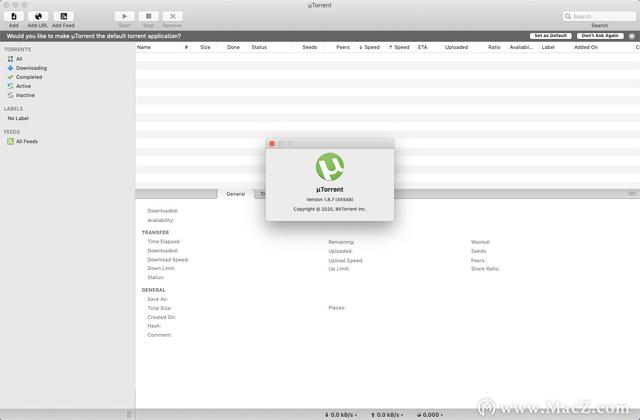Sort by Done column header
640x420 pixels.
click(233, 47)
